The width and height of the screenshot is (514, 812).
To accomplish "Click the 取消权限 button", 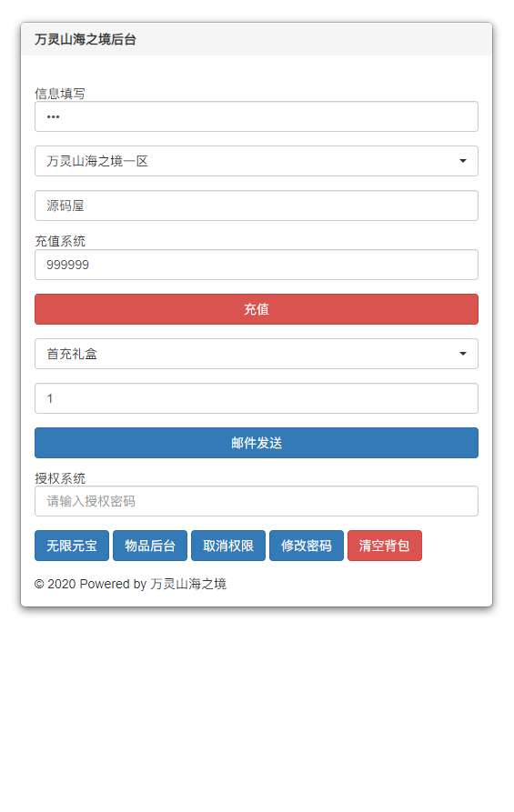I will pyautogui.click(x=228, y=546).
